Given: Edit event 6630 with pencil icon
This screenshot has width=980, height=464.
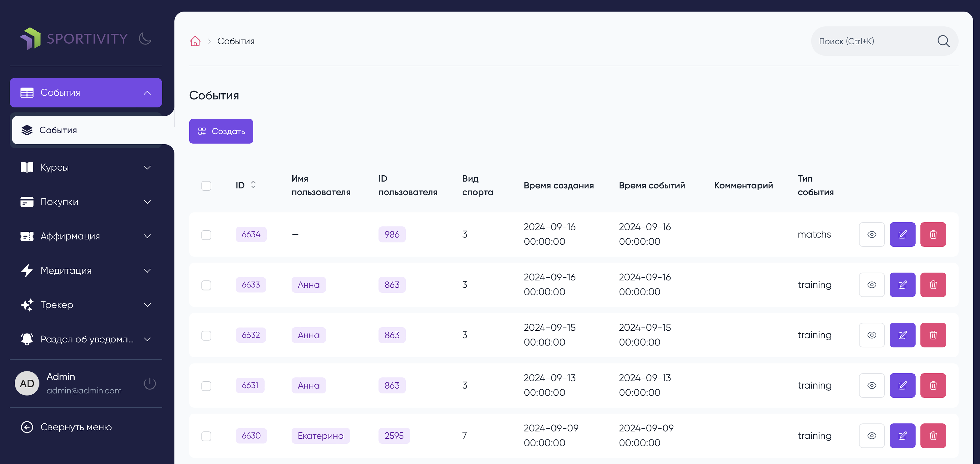Looking at the screenshot, I should point(902,436).
